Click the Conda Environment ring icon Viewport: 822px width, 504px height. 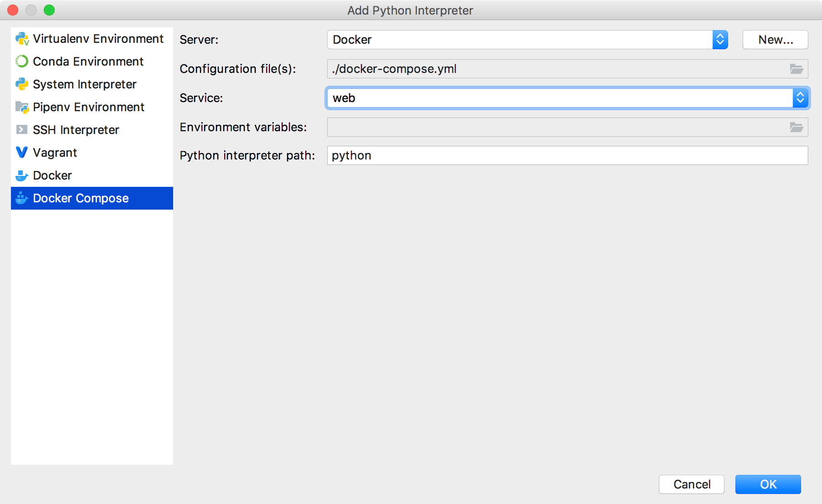(22, 62)
